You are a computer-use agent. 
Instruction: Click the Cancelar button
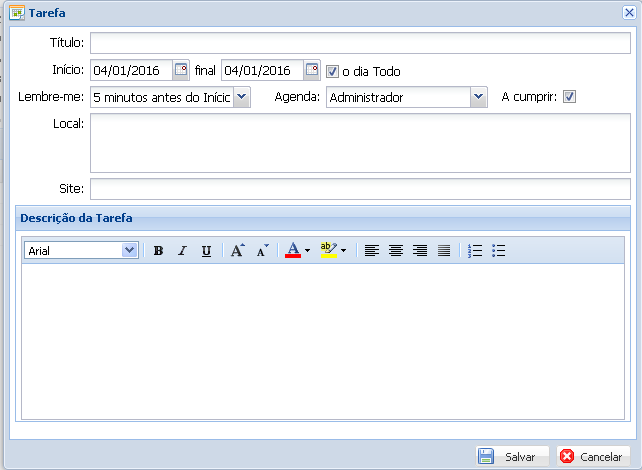(593, 456)
